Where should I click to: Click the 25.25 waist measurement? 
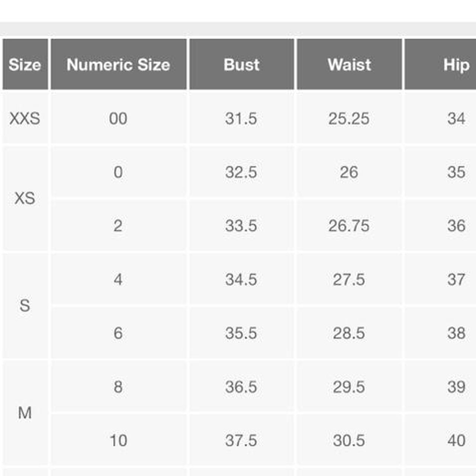click(x=349, y=119)
